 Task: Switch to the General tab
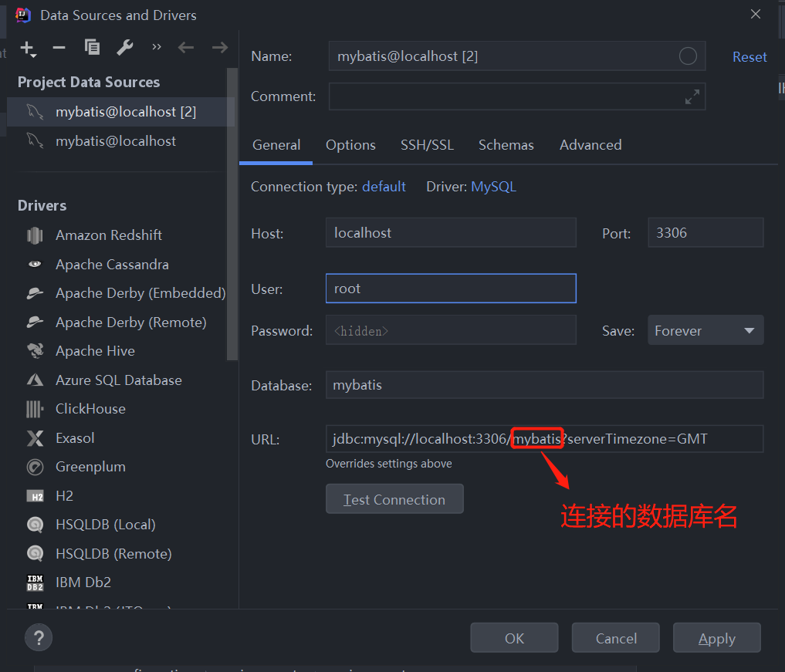276,145
